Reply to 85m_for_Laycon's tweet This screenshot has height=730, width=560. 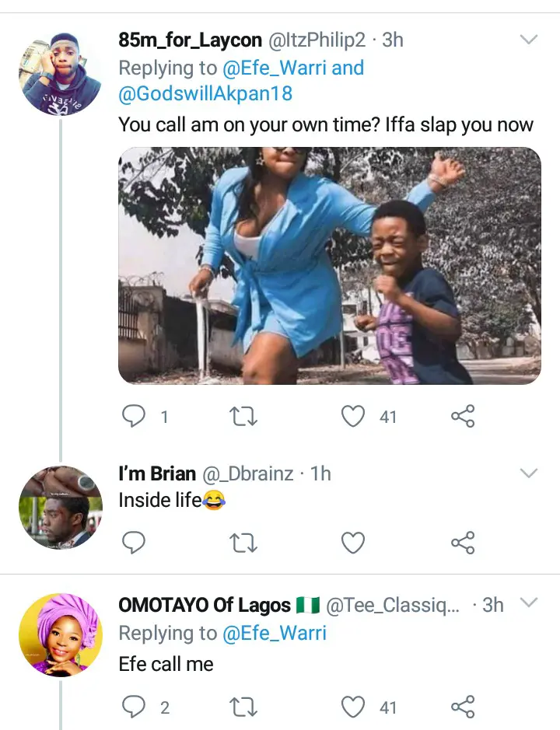tap(135, 417)
